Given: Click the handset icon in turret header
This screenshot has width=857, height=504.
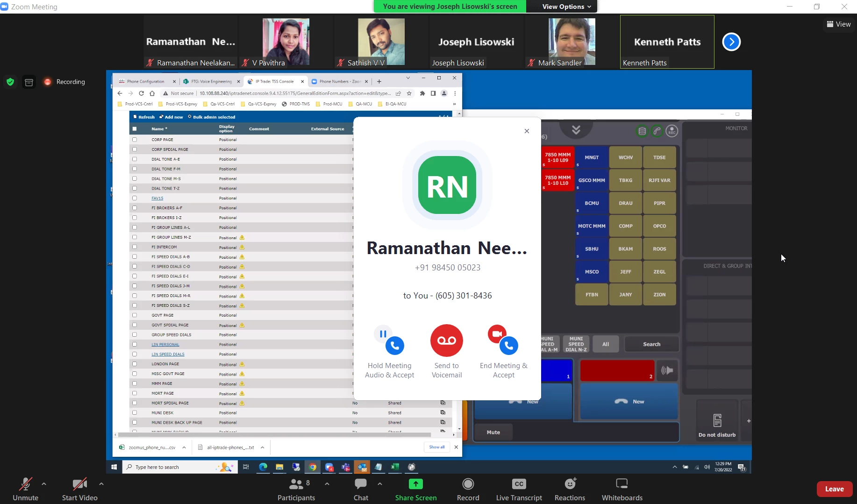Looking at the screenshot, I should point(657,131).
